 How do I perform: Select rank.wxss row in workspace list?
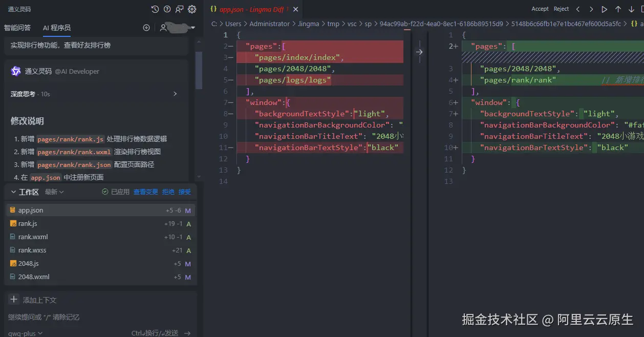coord(100,250)
